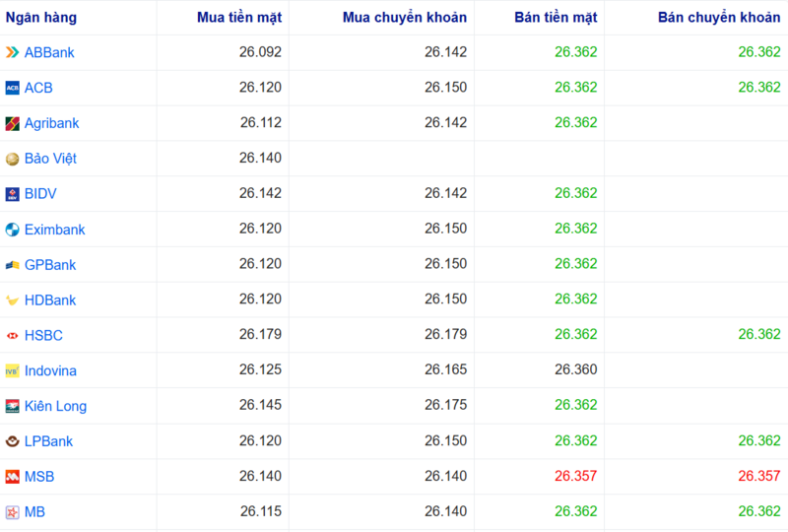Click the ACB bank logo icon
788x532 pixels.
point(12,88)
